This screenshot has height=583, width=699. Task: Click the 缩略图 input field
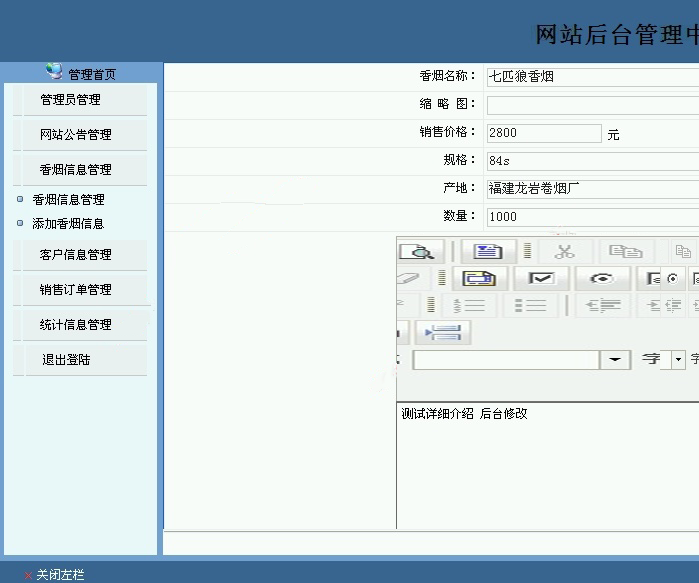point(593,105)
